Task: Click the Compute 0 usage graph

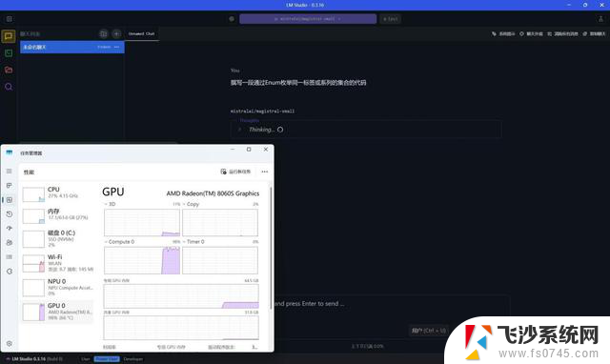Action: click(142, 260)
